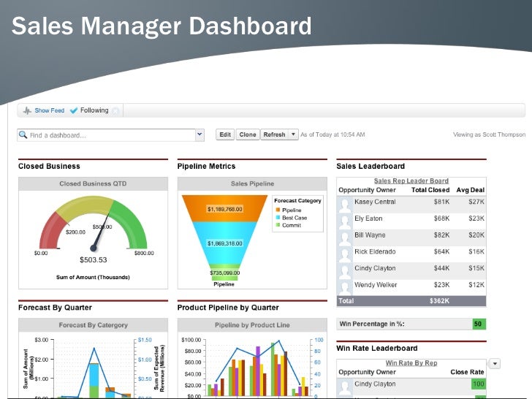Click the orange $1,189,768.00 funnel segment
This screenshot has width=532, height=399.
point(224,209)
